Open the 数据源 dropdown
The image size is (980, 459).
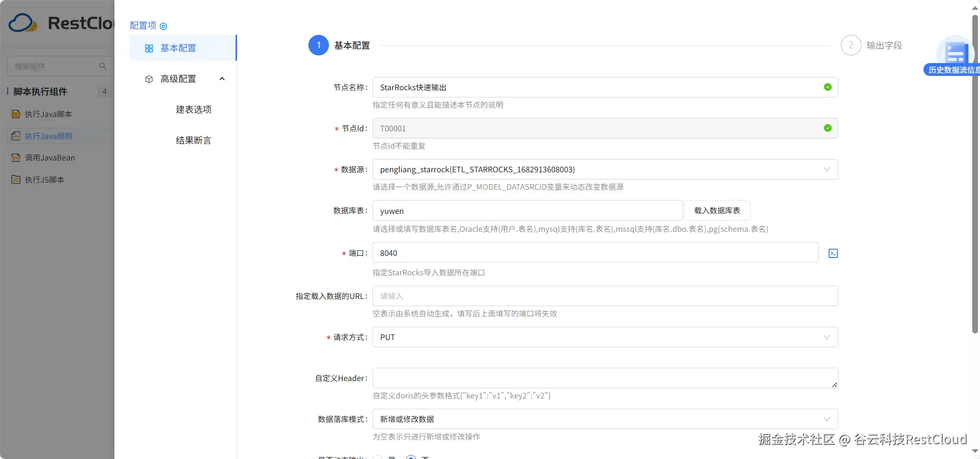pyautogui.click(x=605, y=169)
